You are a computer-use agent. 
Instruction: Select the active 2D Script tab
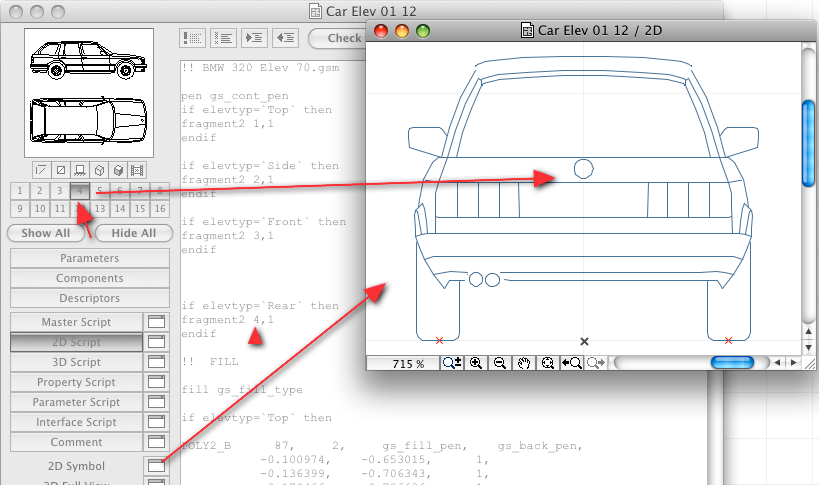76,342
